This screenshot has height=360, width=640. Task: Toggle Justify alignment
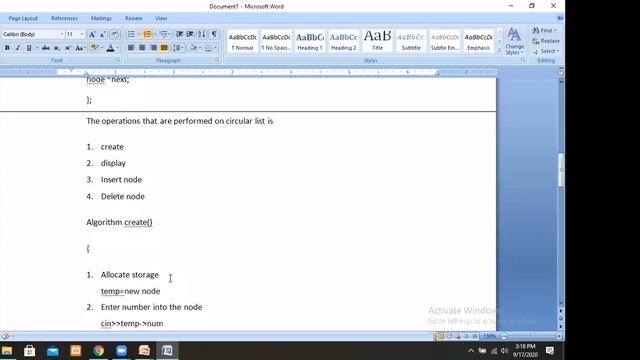click(164, 48)
